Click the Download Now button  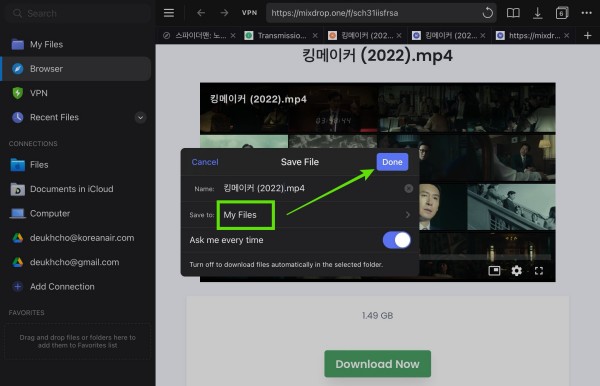coord(377,364)
